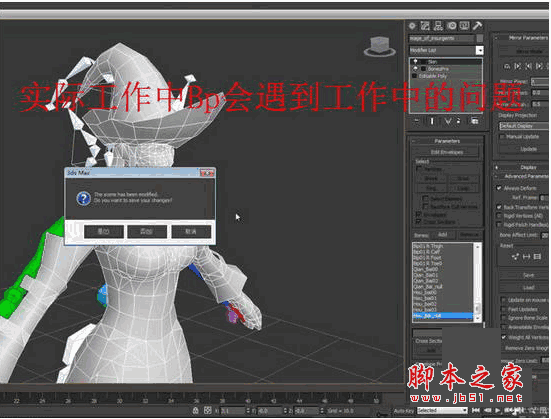Click the object name input field

[442, 38]
